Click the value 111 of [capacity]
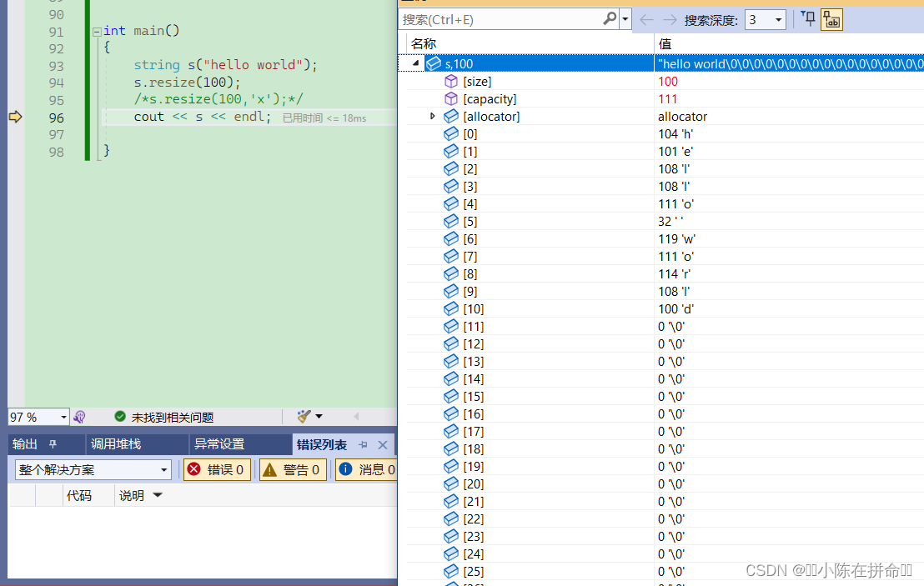 click(x=667, y=99)
